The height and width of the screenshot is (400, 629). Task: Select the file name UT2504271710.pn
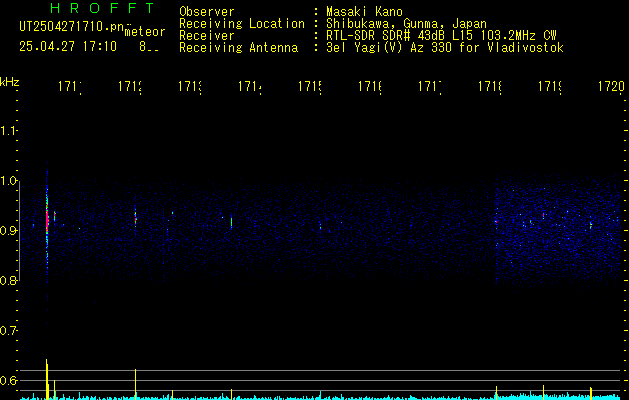click(x=71, y=26)
